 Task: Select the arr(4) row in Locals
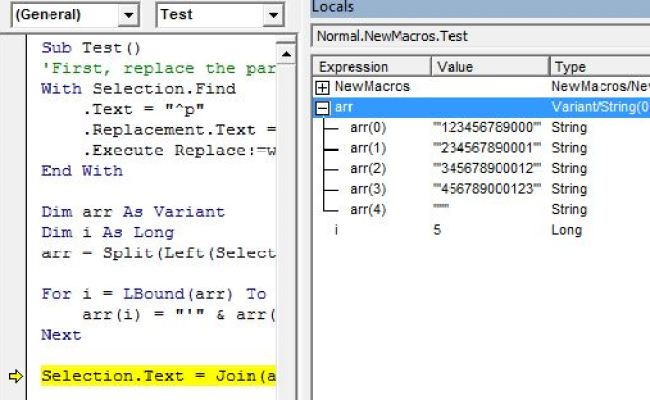(x=481, y=209)
